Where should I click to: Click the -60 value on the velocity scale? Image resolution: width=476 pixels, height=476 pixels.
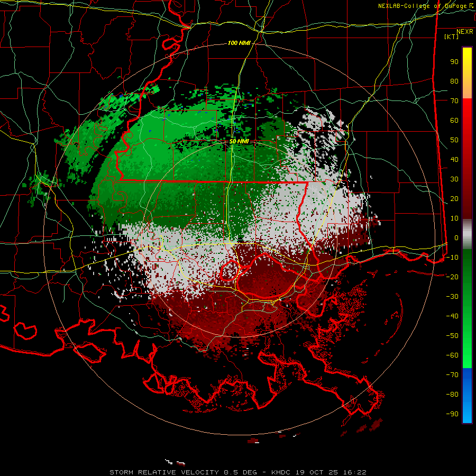tap(452, 355)
